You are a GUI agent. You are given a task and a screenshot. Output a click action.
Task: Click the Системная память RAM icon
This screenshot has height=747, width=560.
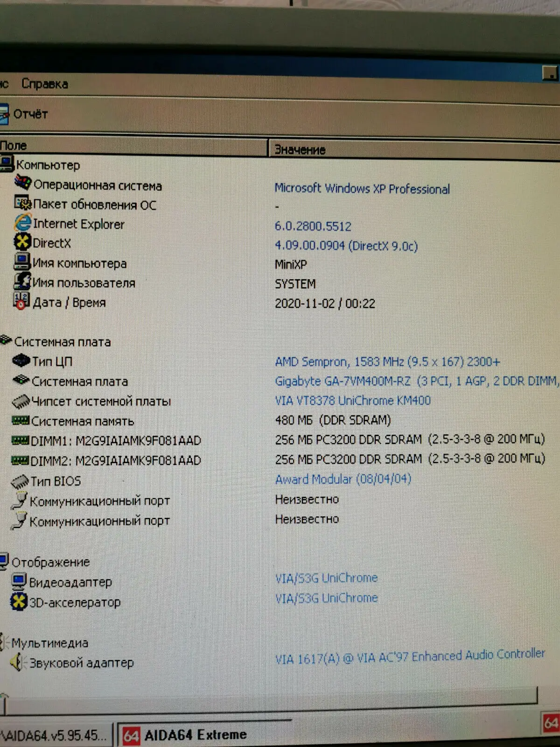click(21, 421)
